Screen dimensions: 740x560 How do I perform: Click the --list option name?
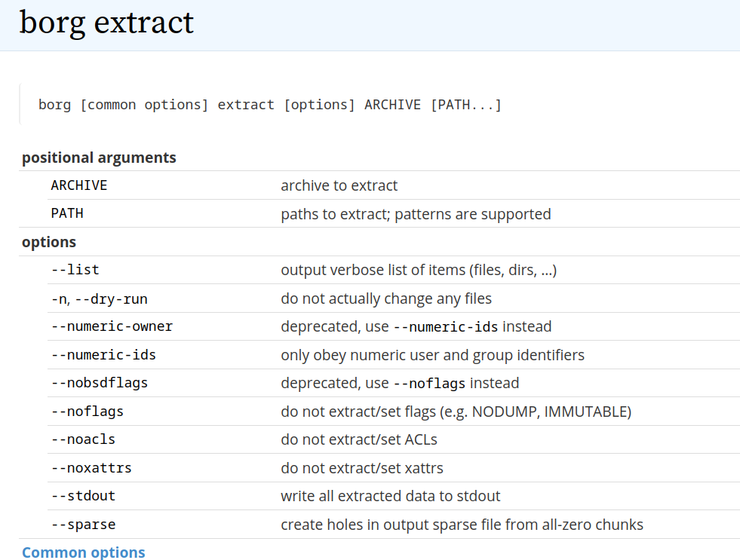coord(75,270)
